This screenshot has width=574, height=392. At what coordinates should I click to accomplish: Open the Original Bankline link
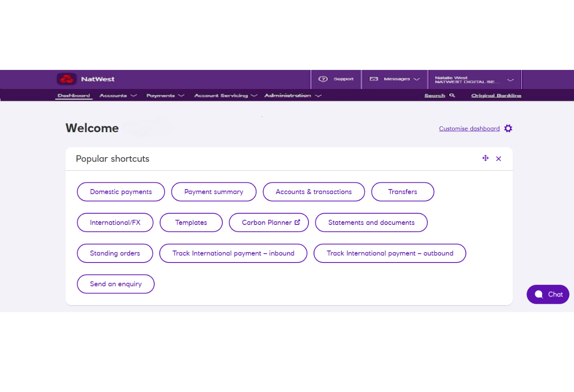tap(496, 95)
